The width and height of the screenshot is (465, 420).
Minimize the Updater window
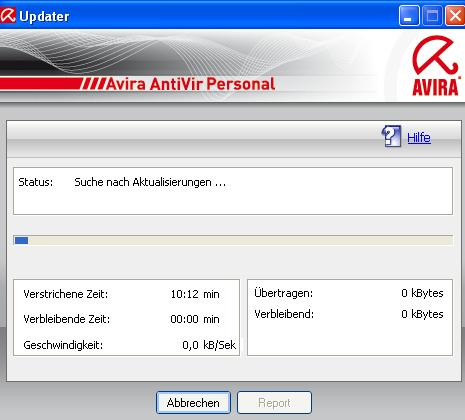coord(409,15)
